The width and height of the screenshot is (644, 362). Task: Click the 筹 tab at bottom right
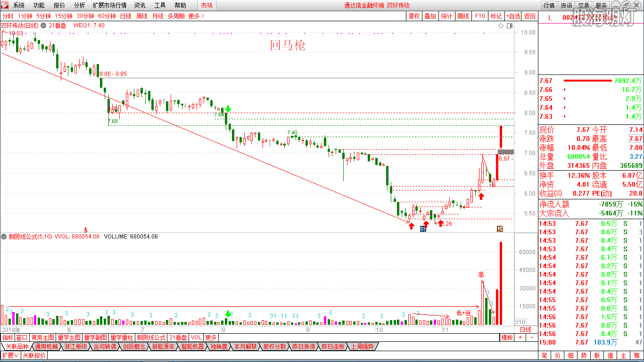[637, 355]
